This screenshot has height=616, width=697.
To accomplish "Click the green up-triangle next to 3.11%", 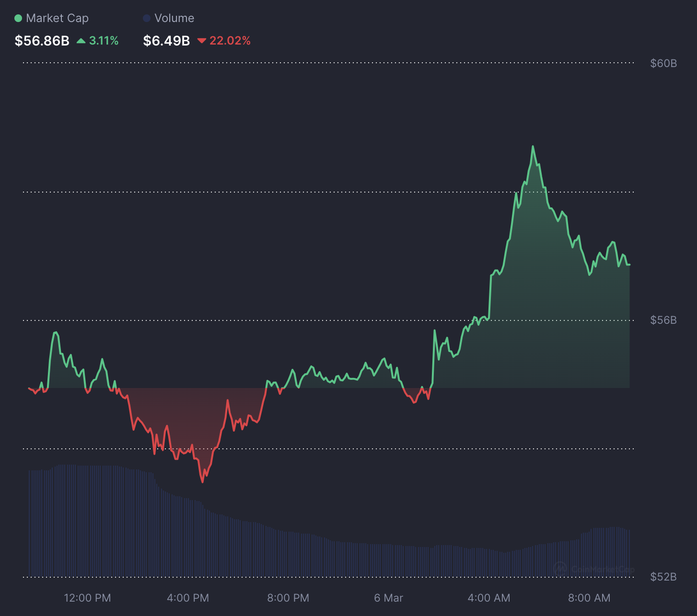I will click(x=81, y=41).
